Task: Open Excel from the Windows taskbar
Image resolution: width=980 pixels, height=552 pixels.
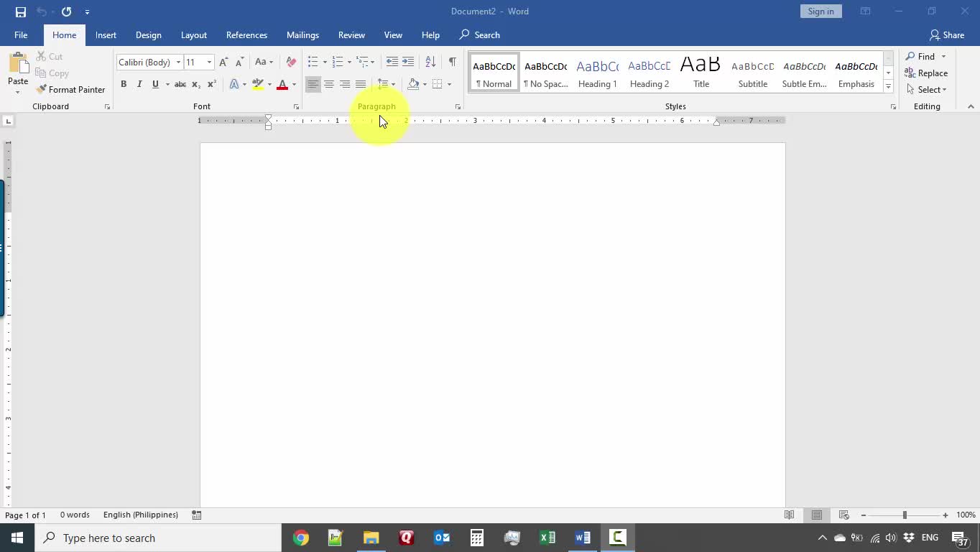Action: point(547,538)
